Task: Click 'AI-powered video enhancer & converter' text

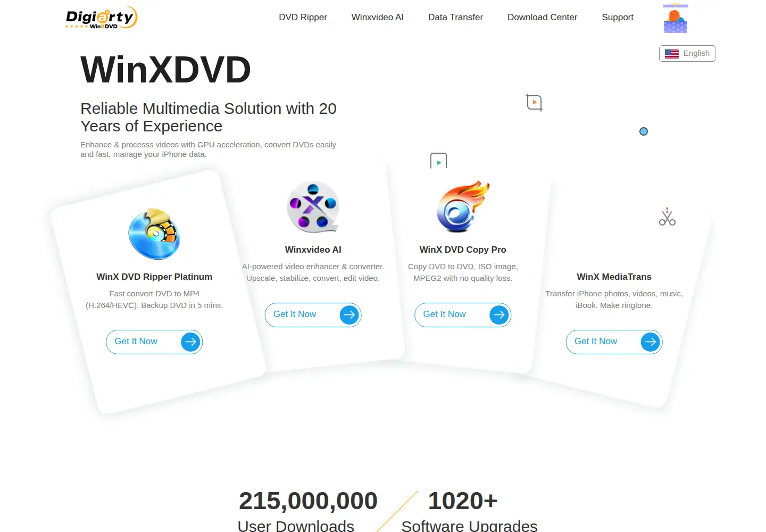Action: pos(313,272)
